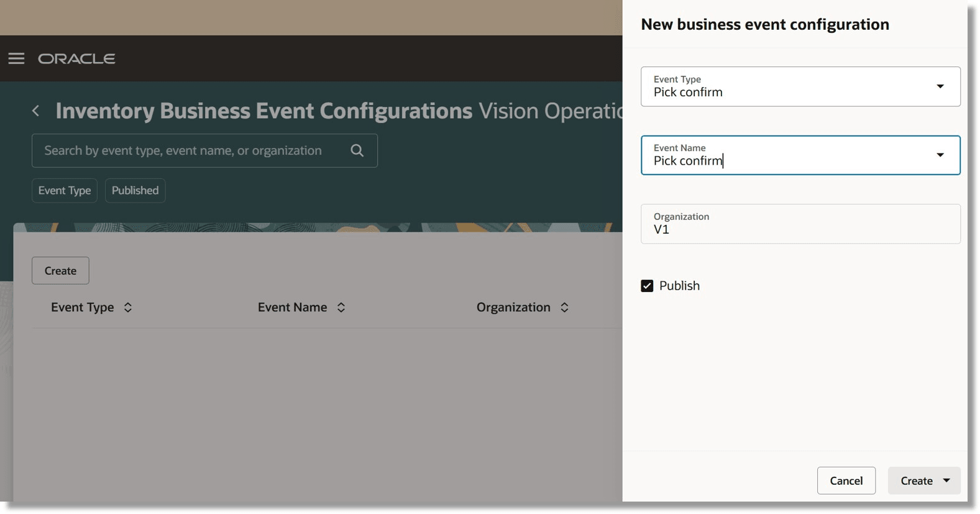Uncheck the Publish checkbox
The width and height of the screenshot is (980, 514).
click(x=647, y=286)
